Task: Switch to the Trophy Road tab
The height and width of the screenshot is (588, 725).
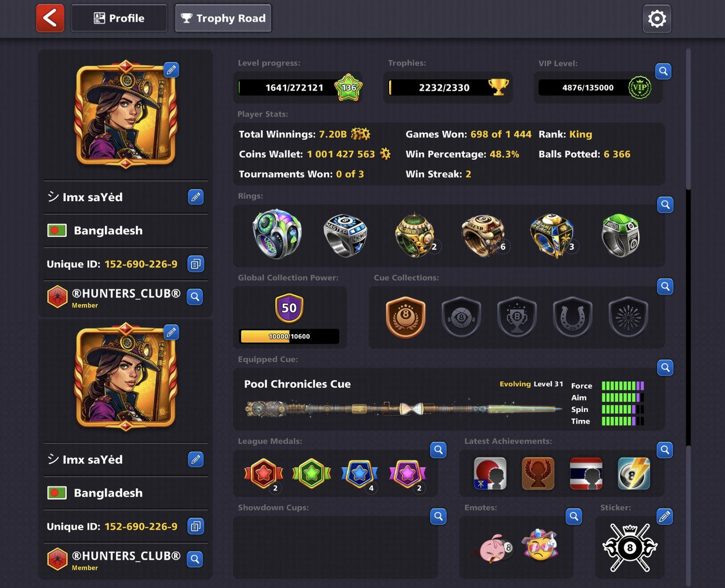Action: point(223,18)
